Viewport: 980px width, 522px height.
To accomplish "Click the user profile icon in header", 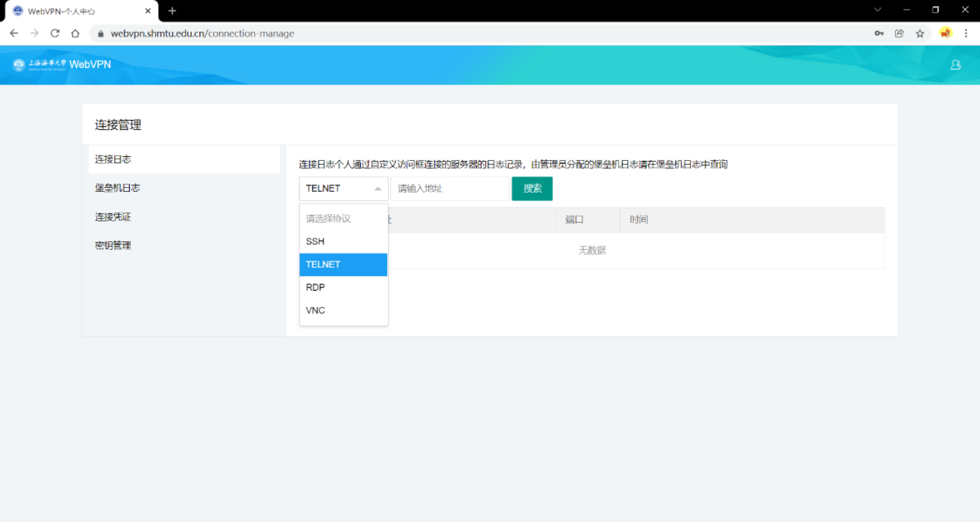I will (x=955, y=65).
